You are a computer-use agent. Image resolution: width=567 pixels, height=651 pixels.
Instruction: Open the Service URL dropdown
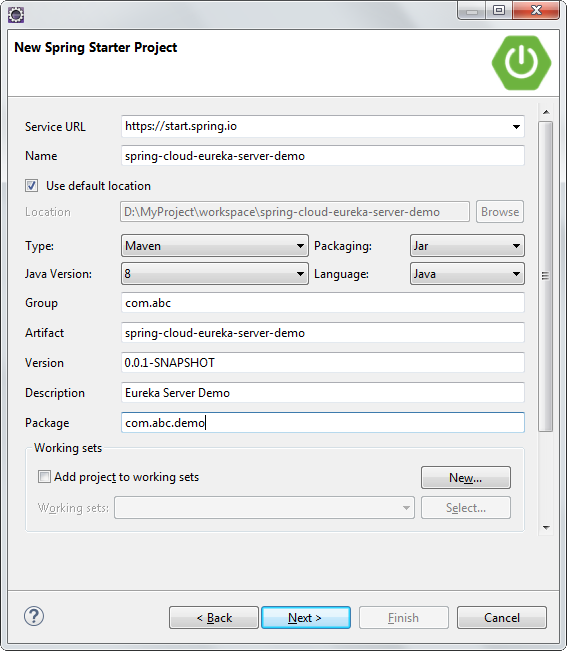click(516, 127)
